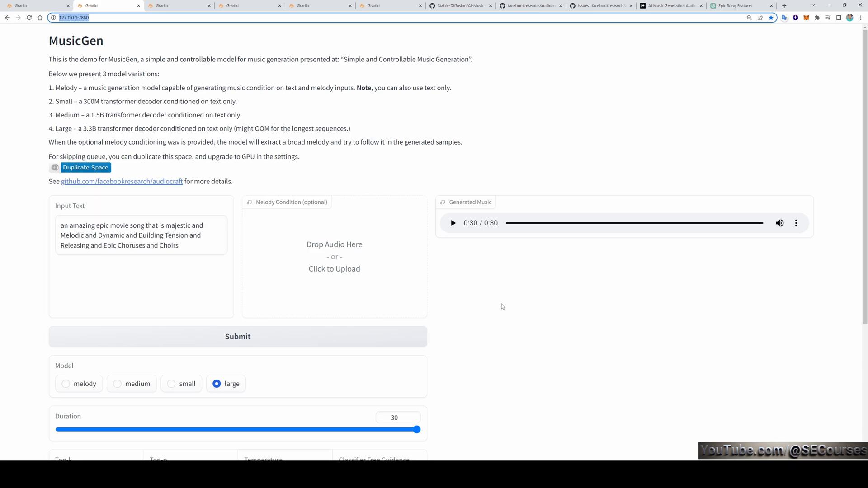Open audio player three-dot options menu
Image resolution: width=868 pixels, height=488 pixels.
pyautogui.click(x=796, y=223)
